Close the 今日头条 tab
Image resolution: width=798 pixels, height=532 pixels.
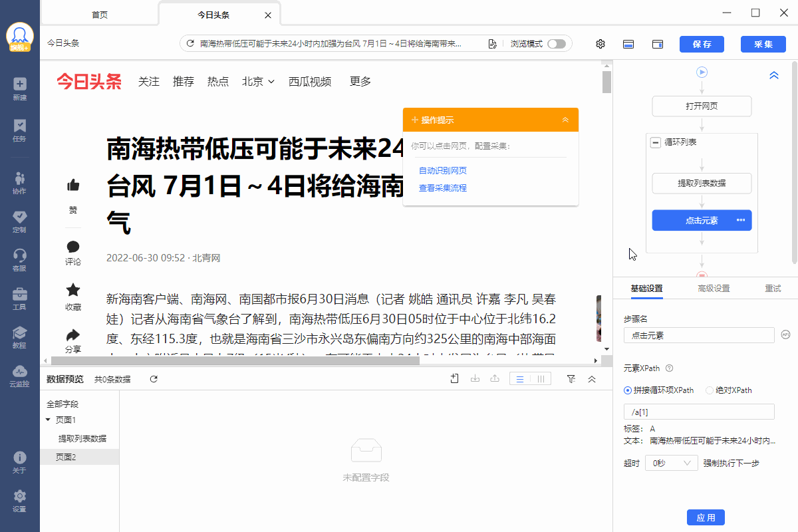point(268,15)
